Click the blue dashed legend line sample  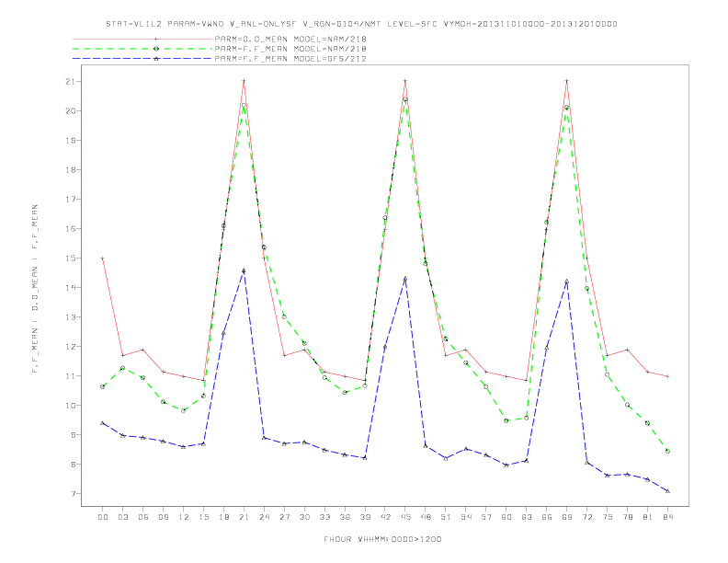click(142, 59)
